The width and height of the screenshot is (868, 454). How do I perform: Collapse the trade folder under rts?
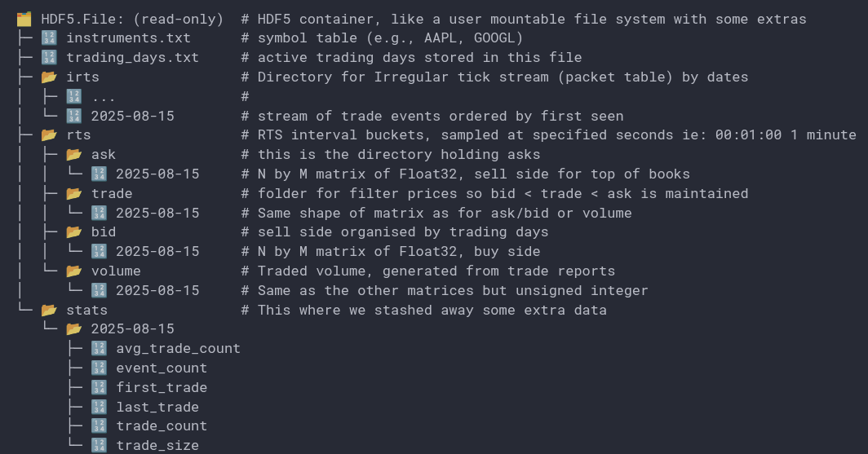pyautogui.click(x=74, y=194)
